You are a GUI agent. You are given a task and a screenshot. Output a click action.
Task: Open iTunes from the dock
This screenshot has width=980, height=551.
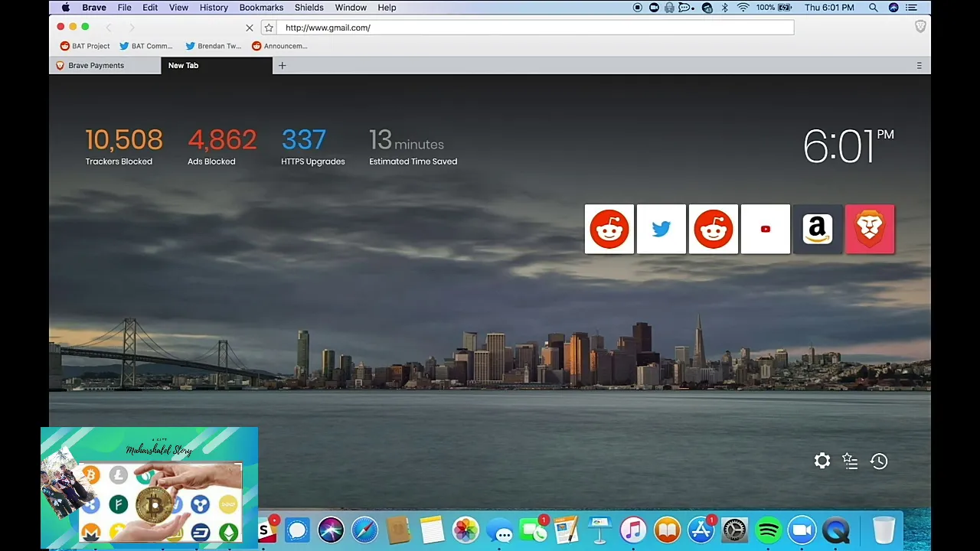coord(634,530)
